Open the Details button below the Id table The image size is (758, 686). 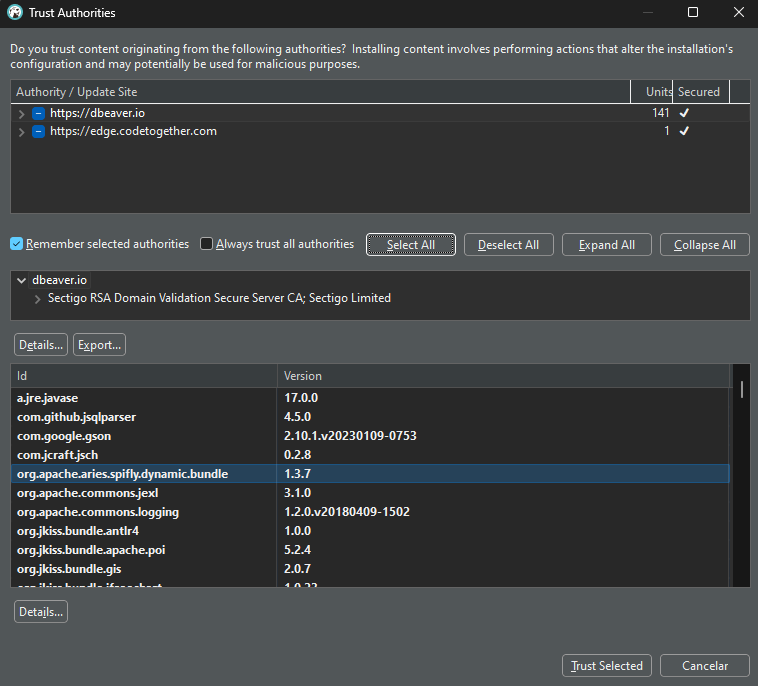click(41, 612)
